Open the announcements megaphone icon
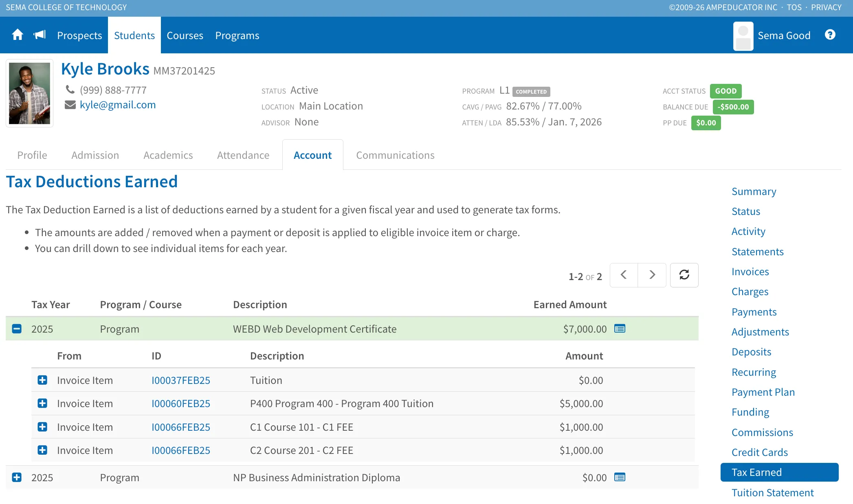853x504 pixels. [40, 35]
